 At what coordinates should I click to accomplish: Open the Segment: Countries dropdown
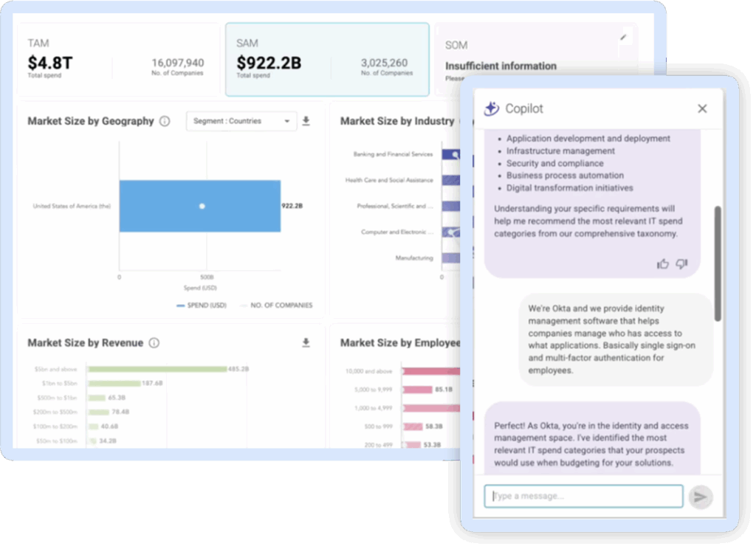point(241,121)
